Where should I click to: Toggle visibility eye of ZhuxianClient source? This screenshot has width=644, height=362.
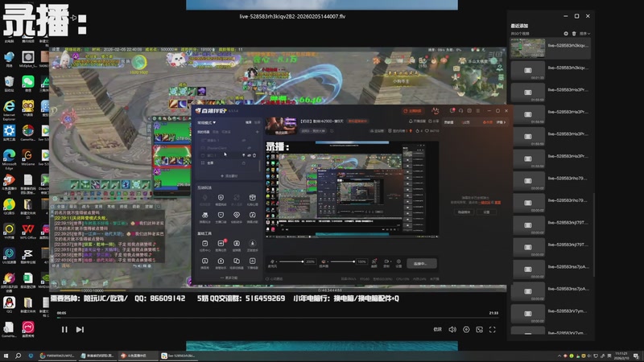point(249,148)
